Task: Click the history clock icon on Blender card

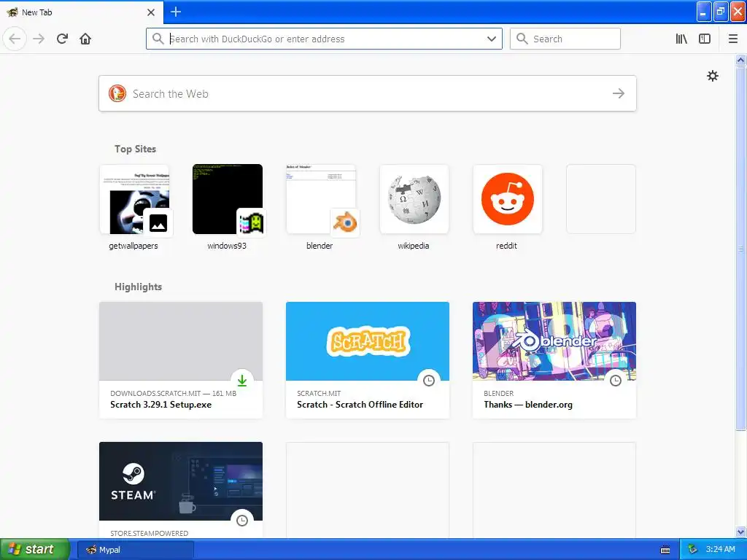Action: (x=616, y=380)
